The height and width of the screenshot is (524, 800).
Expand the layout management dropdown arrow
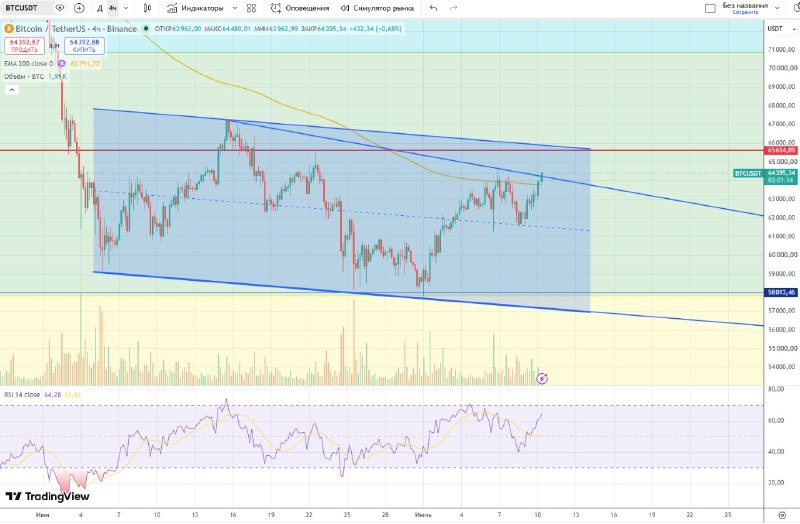point(778,8)
